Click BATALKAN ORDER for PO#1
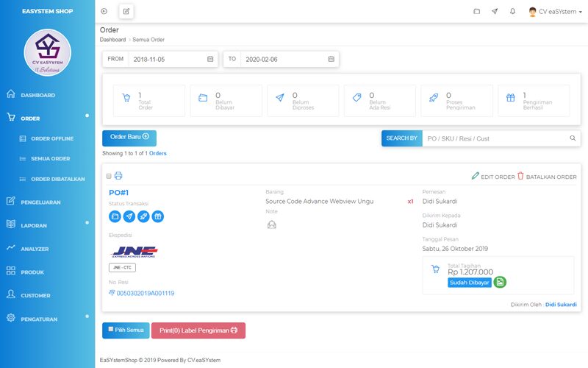Viewport: 588px width, 368px height. tap(547, 176)
